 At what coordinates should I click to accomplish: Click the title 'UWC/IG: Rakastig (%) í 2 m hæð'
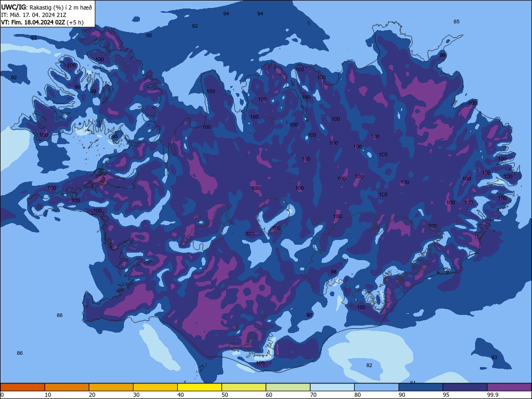[x=46, y=7]
